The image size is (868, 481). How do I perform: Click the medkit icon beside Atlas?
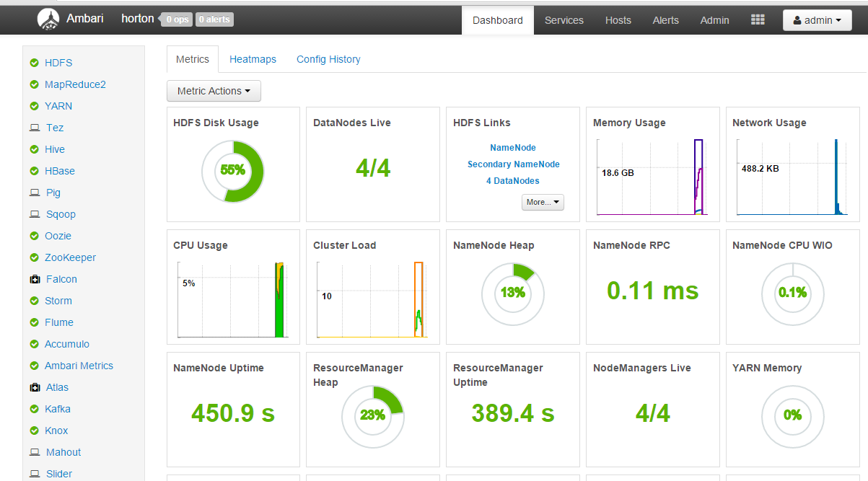[x=34, y=388]
